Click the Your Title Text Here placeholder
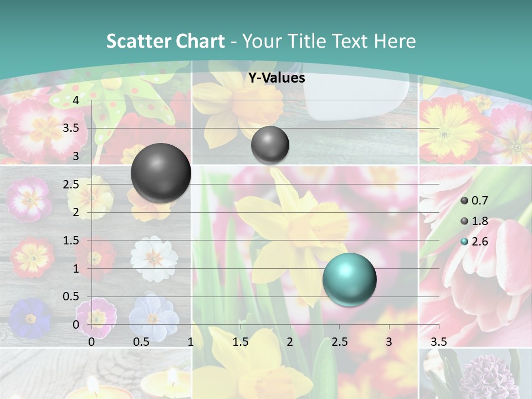Image resolution: width=532 pixels, height=399 pixels. pyautogui.click(x=329, y=41)
